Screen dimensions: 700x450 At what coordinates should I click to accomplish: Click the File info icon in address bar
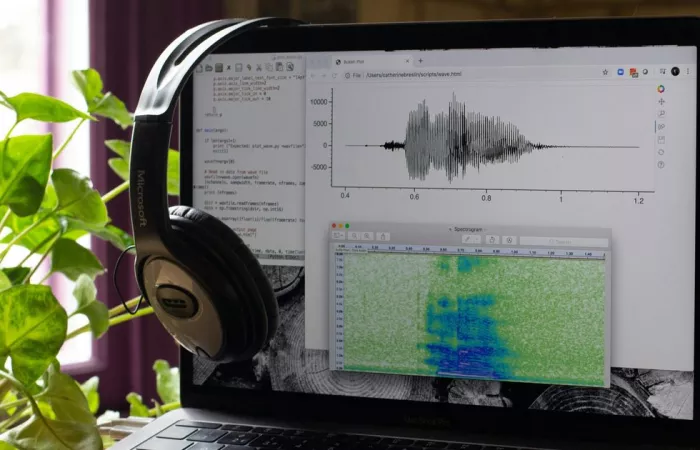(x=347, y=75)
